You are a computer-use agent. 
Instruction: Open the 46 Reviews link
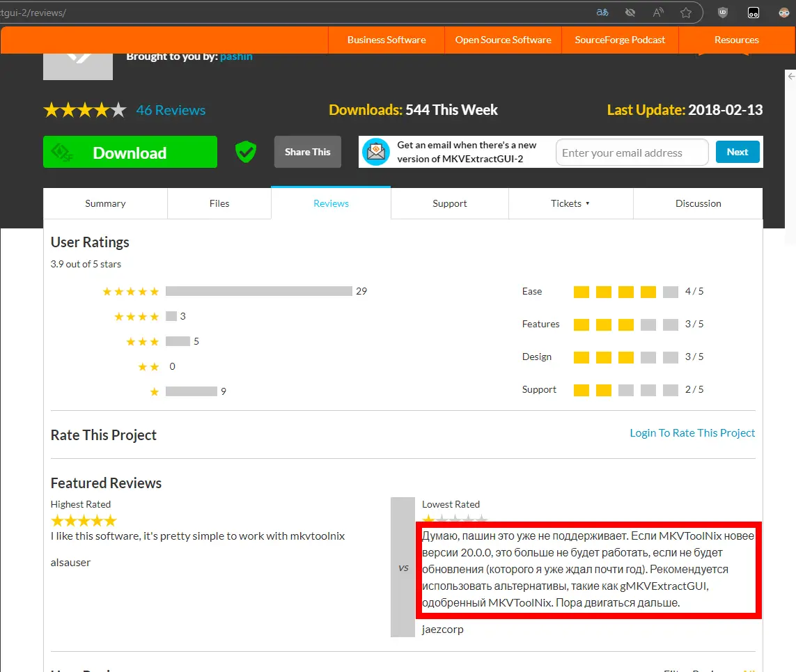pos(171,110)
